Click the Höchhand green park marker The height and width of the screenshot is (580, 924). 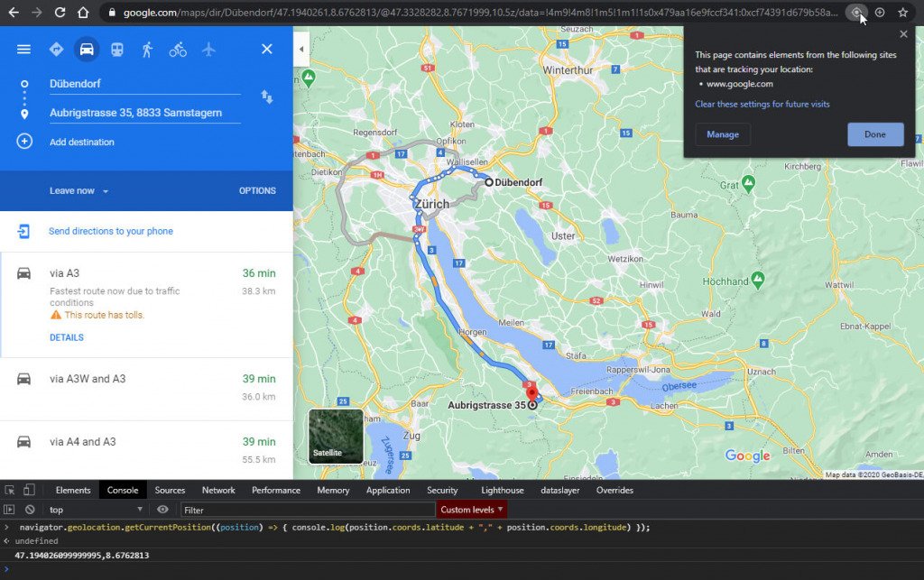(x=758, y=281)
